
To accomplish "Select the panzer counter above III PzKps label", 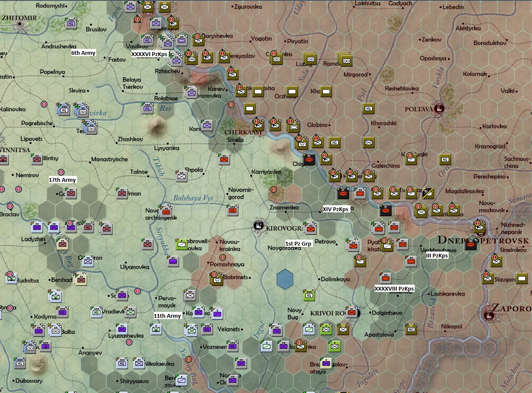I will tap(411, 261).
